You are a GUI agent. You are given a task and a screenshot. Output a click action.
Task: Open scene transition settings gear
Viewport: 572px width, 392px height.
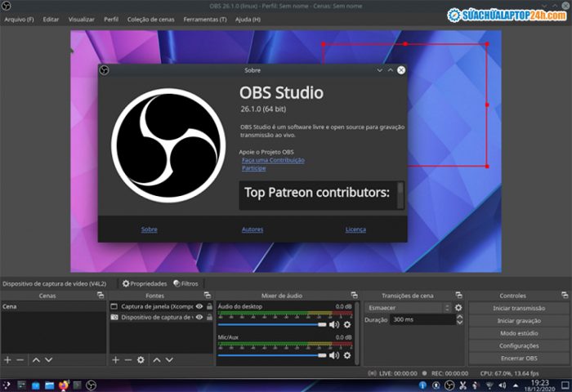point(458,307)
